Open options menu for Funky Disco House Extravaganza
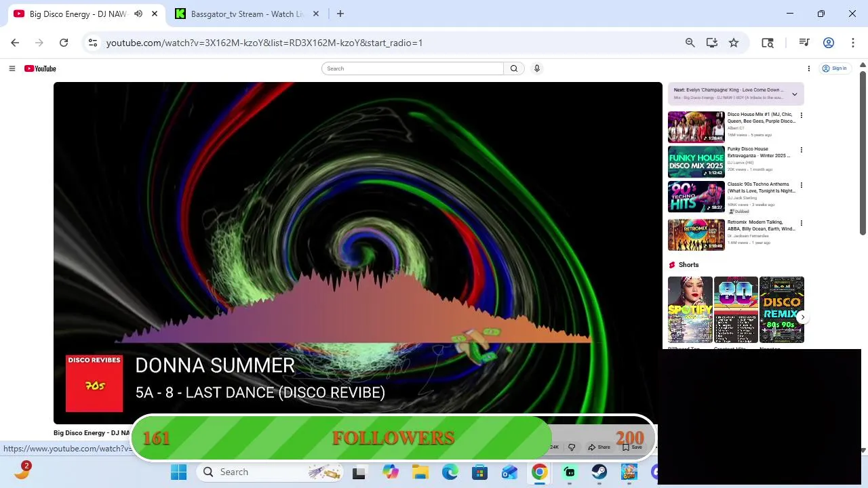868x488 pixels. tap(801, 150)
